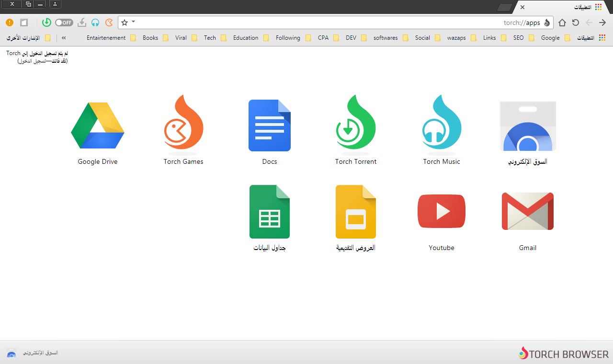Open the CPA bookmarks folder
Screen dimensions: 613x364
328,38
